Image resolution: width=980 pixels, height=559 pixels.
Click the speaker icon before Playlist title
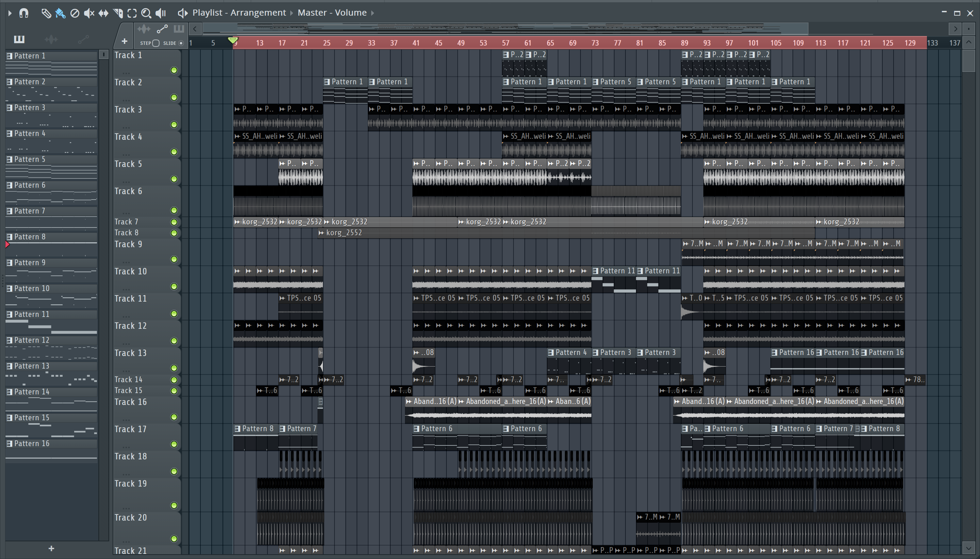tap(182, 13)
